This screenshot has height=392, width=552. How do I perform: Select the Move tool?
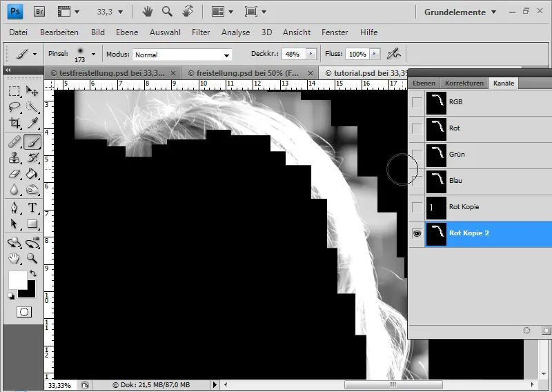[x=32, y=91]
